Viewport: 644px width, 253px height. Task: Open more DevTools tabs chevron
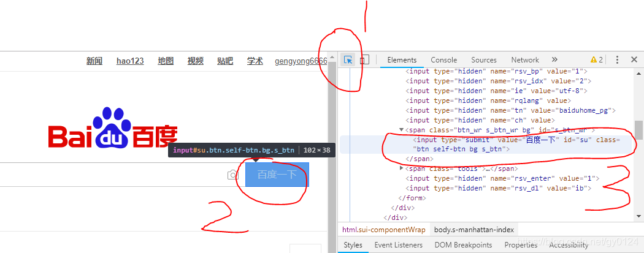coord(554,60)
